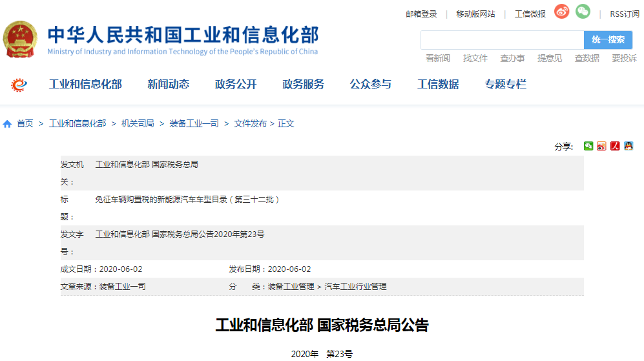Click into the search input field
Viewport: 644px width, 361px height.
click(x=502, y=40)
